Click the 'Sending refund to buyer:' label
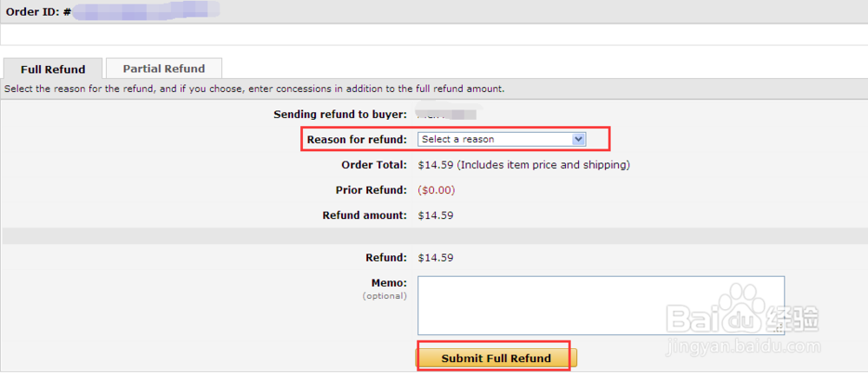The image size is (868, 376). point(339,115)
